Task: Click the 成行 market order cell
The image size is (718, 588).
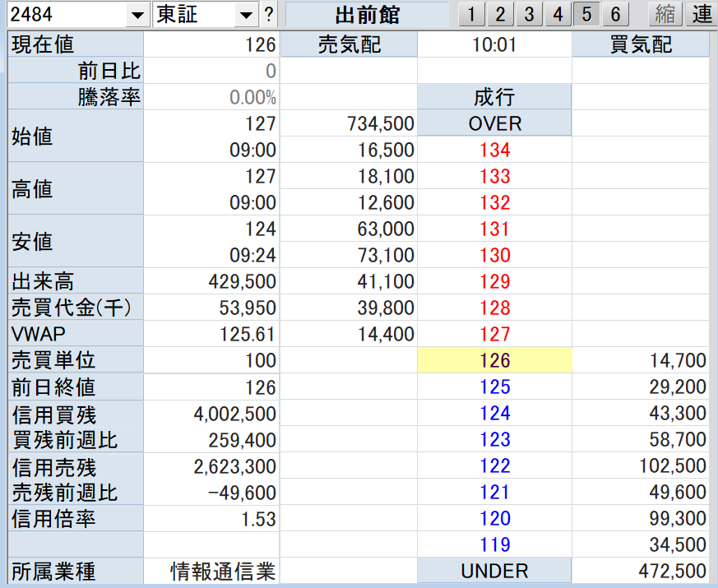Action: (494, 97)
